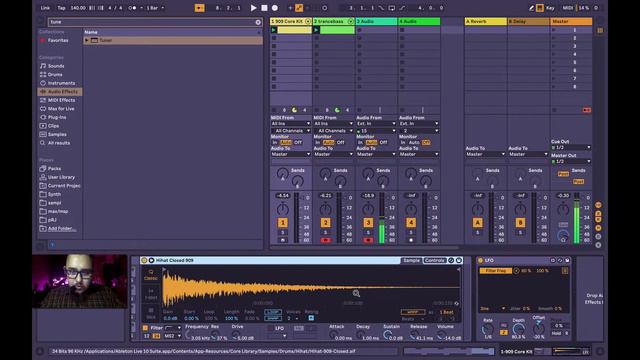Viewport: 640px width, 360px height.
Task: Open the Plug-Ins browser category
Action: click(57, 117)
